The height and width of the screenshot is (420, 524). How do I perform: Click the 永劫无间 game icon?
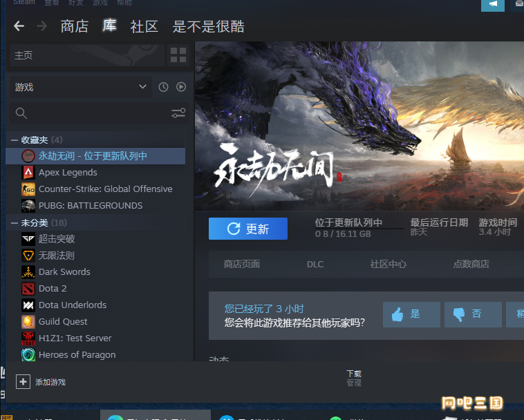click(28, 156)
